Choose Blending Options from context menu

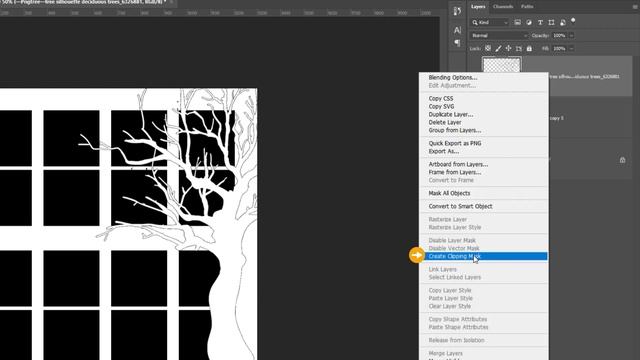[453, 78]
